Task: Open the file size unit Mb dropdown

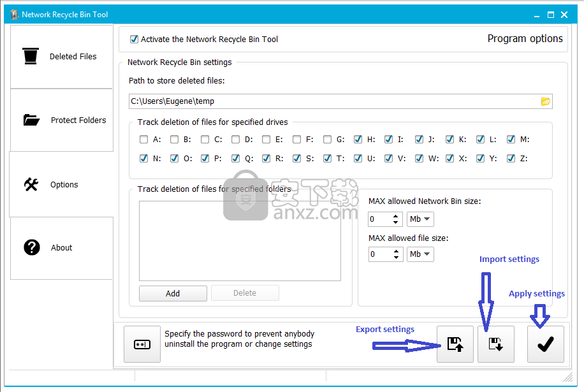Action: click(420, 254)
